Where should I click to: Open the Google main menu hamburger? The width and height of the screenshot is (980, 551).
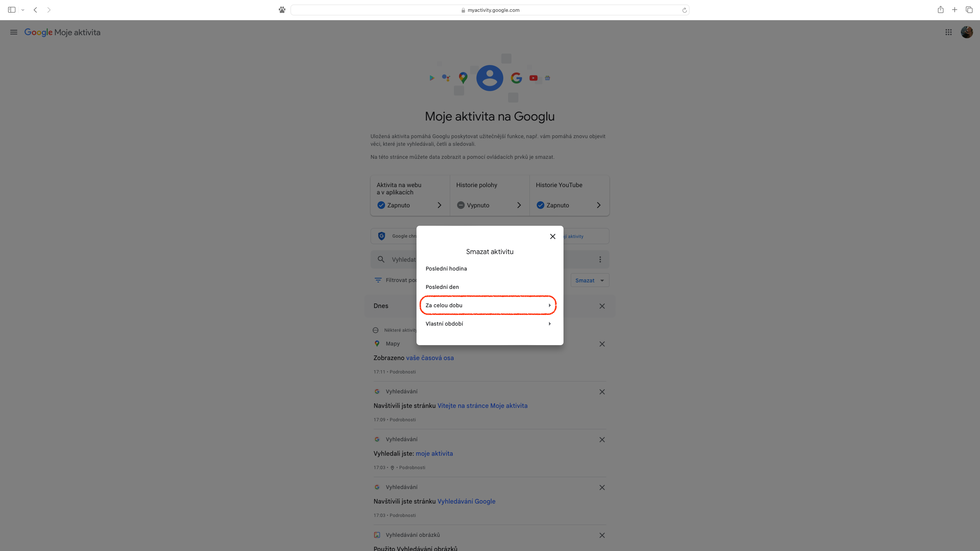coord(14,32)
